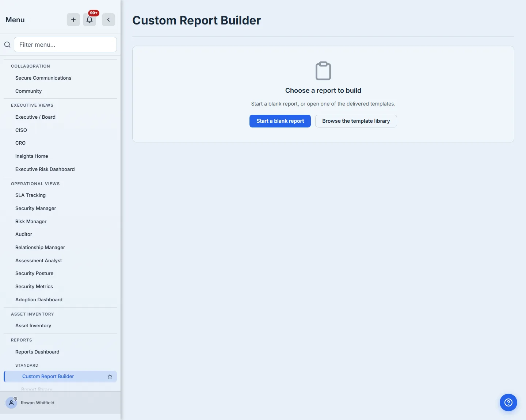526x420 pixels.
Task: Click Rowan Whitfield's user avatar icon
Action: 11,403
